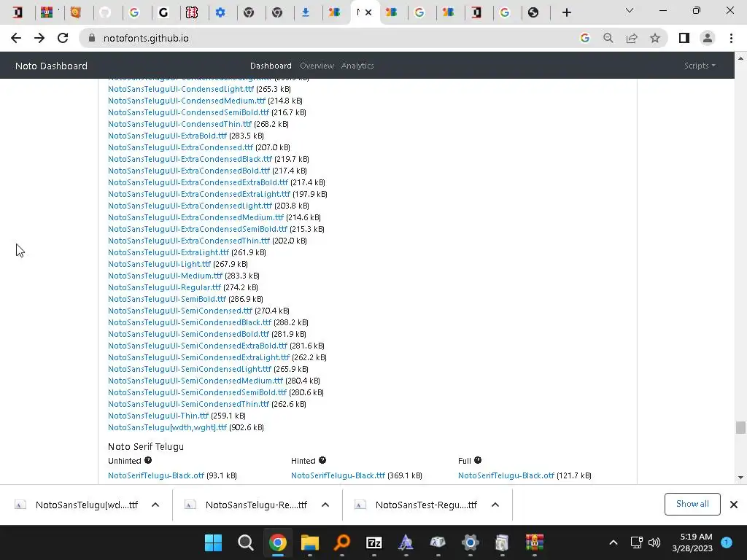Reload the notofonts page
This screenshot has height=560, width=747.
click(x=63, y=38)
